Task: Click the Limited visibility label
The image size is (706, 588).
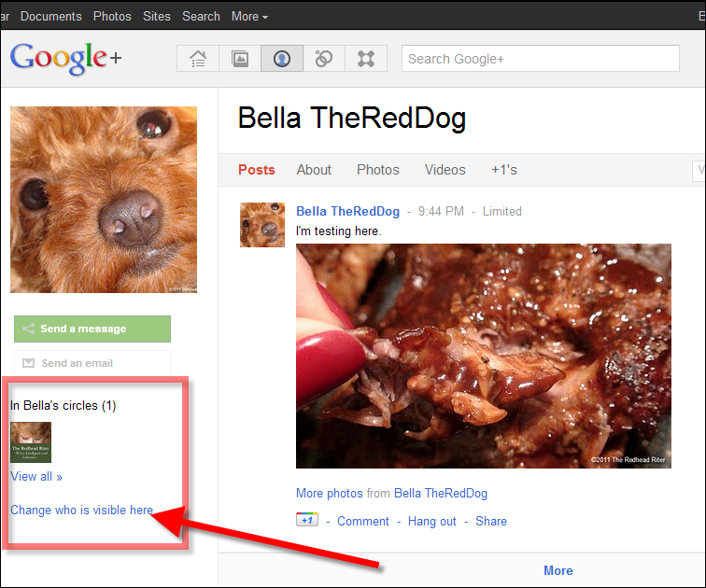Action: (x=502, y=212)
